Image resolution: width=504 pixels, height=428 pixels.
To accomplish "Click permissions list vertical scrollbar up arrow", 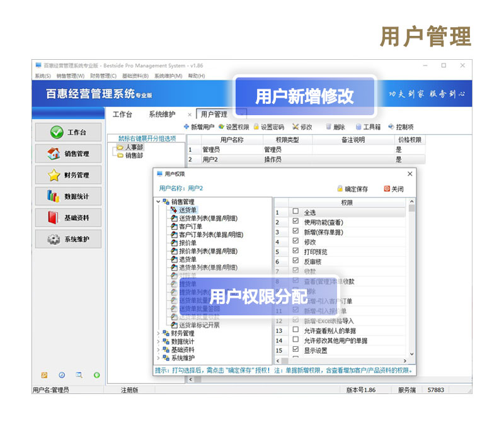I will click(412, 201).
